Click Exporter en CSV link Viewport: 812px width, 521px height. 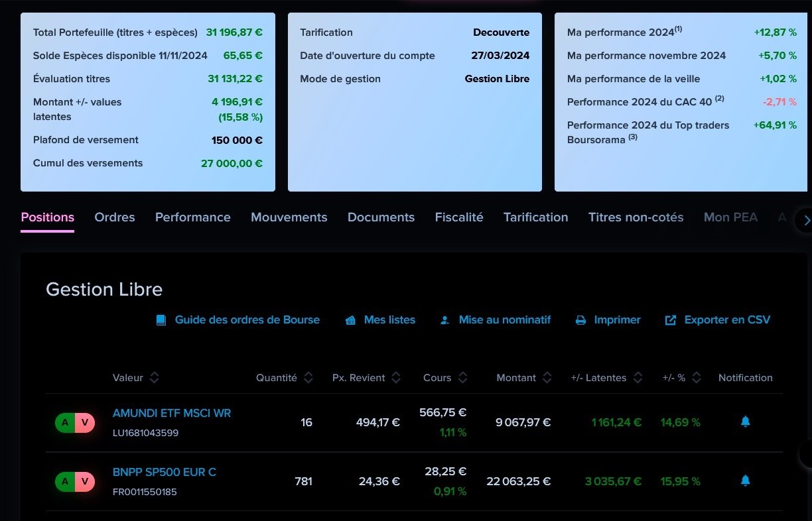click(727, 320)
